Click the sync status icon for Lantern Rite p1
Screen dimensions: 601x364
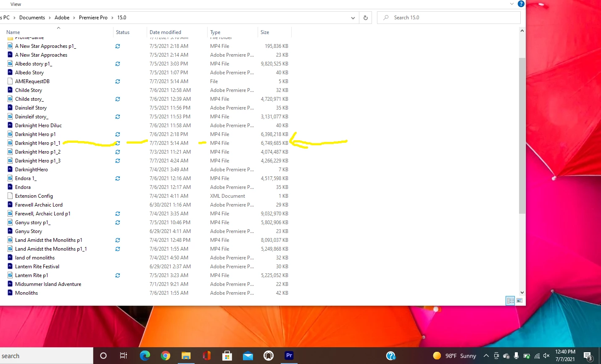pyautogui.click(x=118, y=275)
